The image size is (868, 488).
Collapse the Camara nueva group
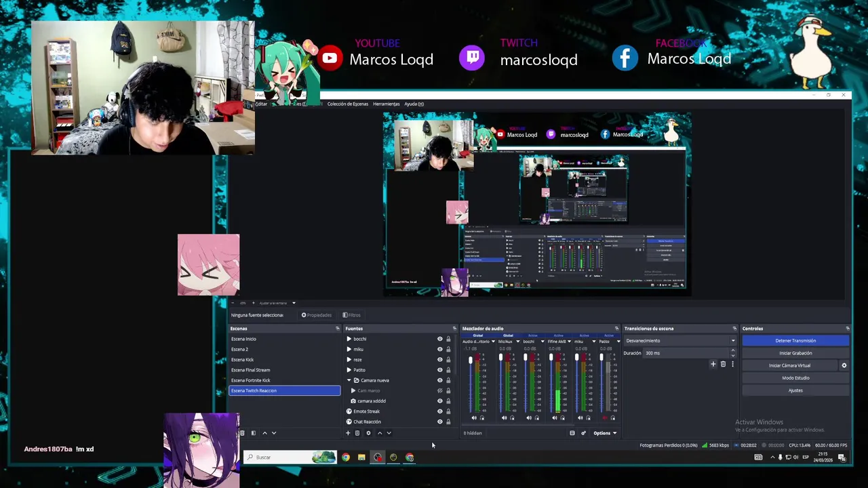coord(349,380)
